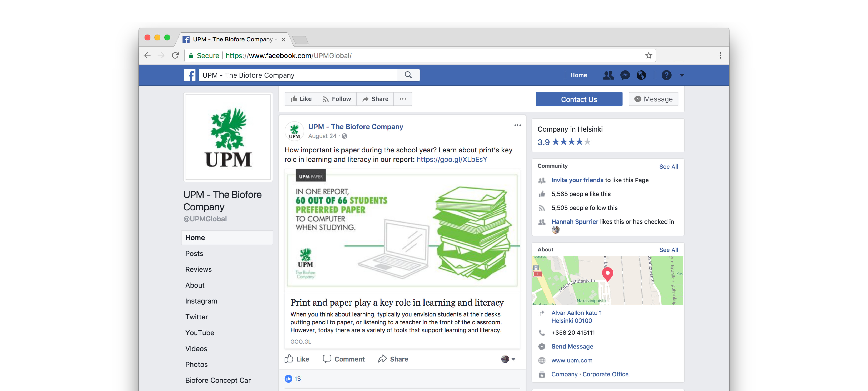Click Home in the top bar

coord(578,75)
